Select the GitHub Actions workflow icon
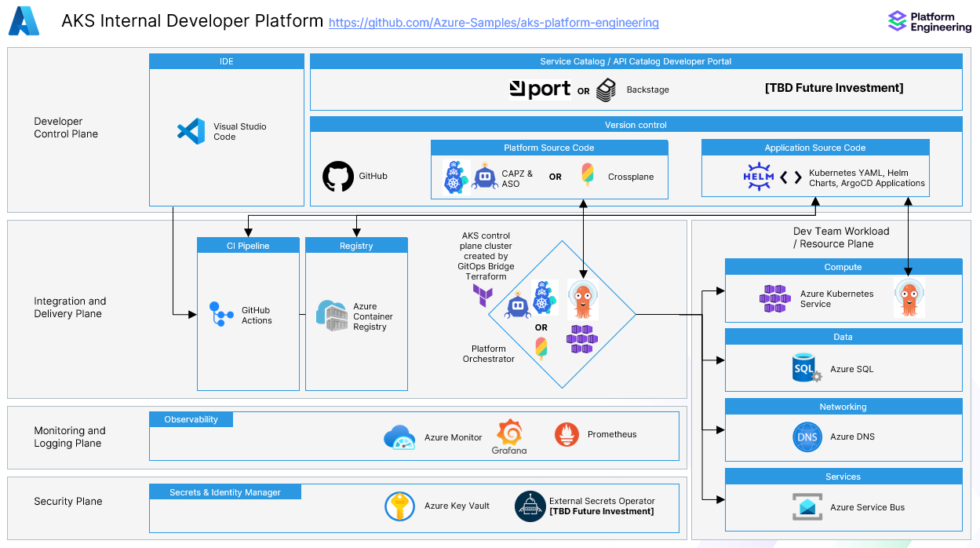 (222, 314)
